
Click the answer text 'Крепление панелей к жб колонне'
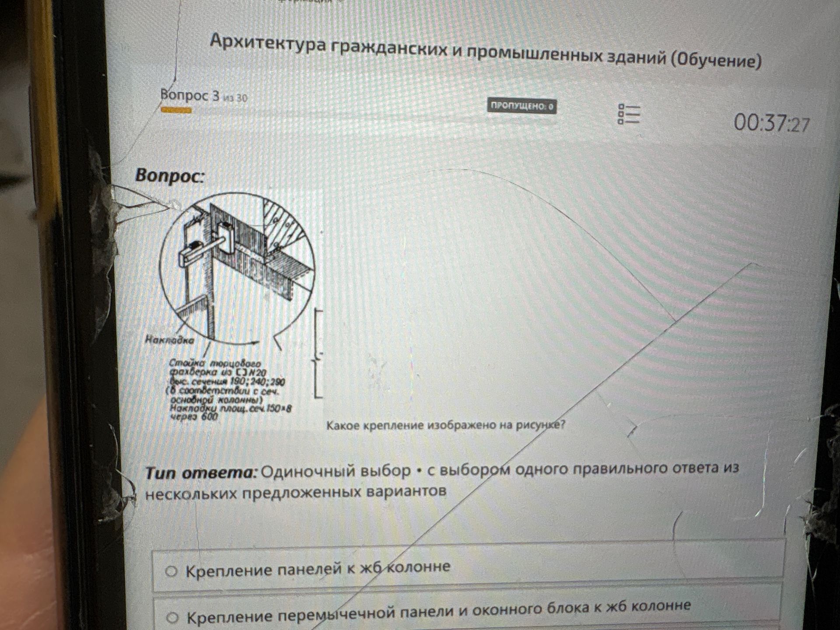point(318,569)
